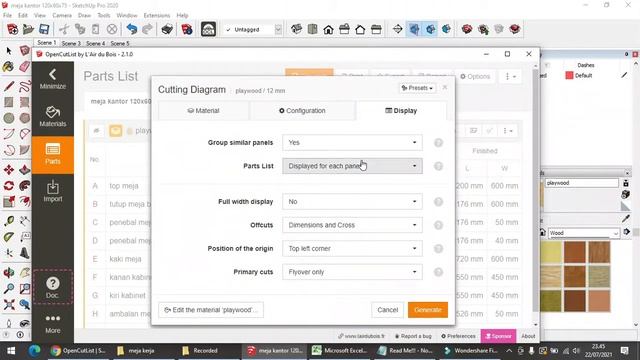Click the Iso view icon in toolbar

click(296, 29)
